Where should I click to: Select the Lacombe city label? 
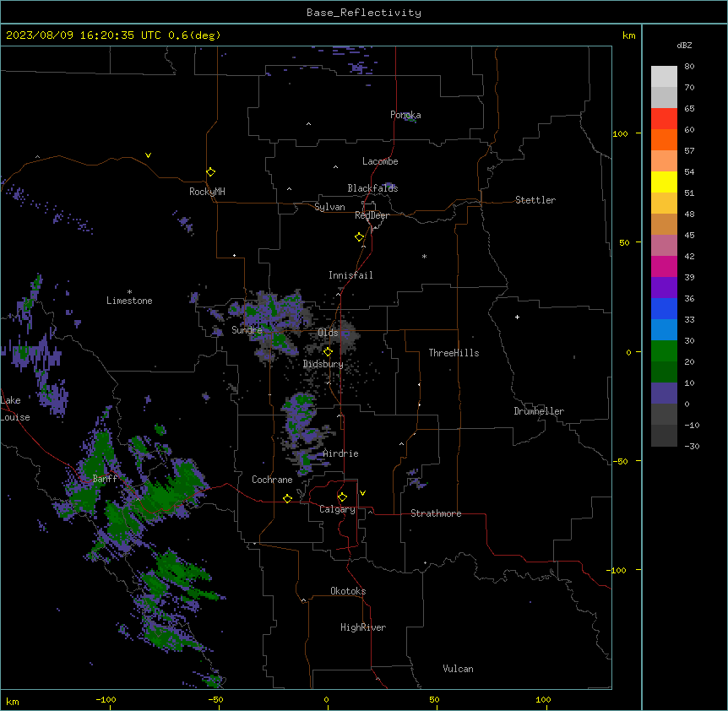380,161
